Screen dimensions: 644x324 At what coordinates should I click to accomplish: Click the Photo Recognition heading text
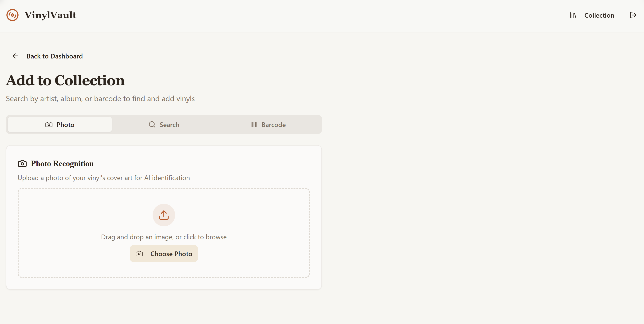point(62,163)
